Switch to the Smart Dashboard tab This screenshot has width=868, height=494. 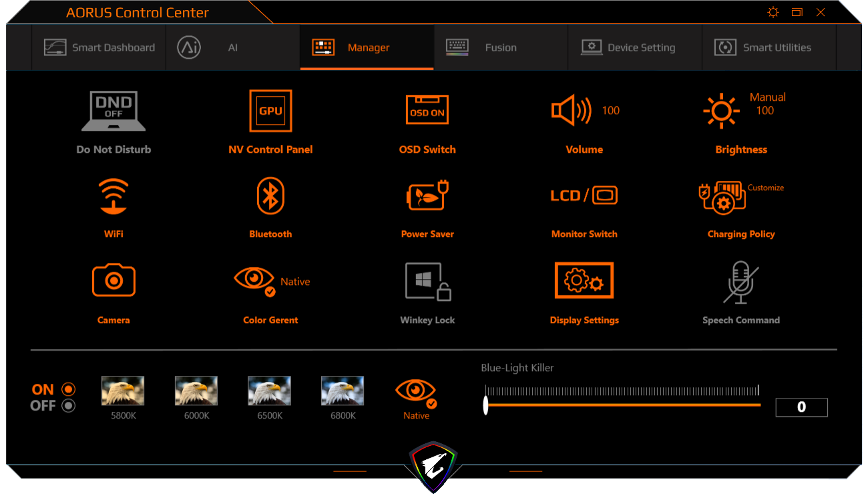(x=99, y=47)
